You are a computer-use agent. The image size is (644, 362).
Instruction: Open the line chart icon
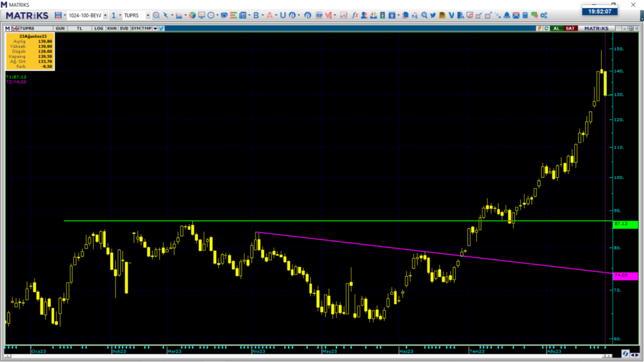[x=343, y=15]
